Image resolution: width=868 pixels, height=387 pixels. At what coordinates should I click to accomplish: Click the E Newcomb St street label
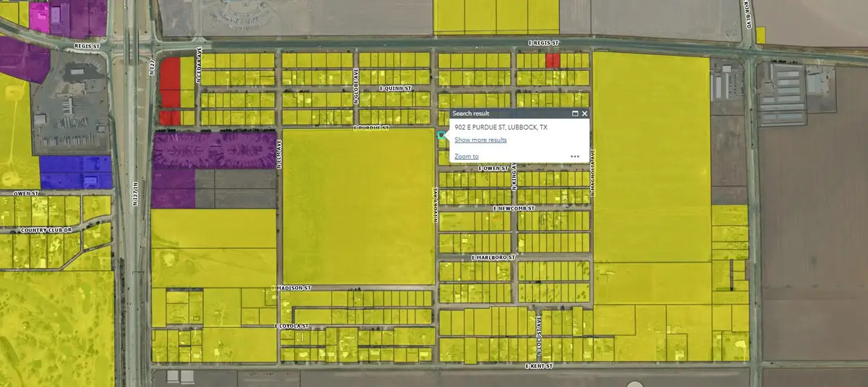(x=513, y=208)
